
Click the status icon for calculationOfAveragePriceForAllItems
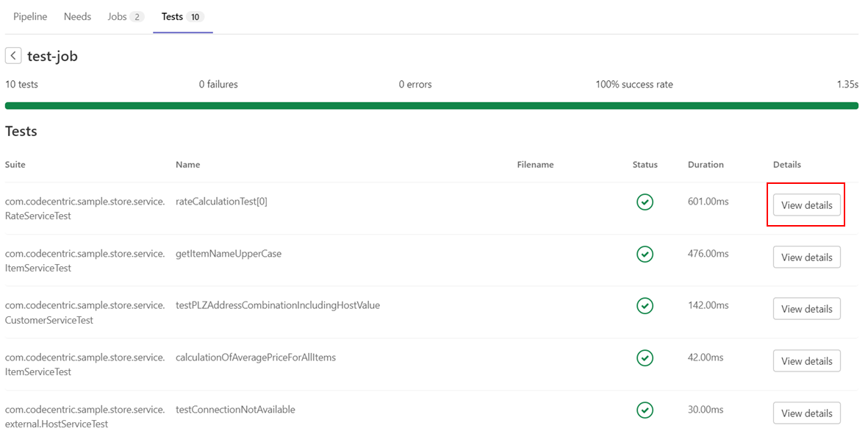click(x=645, y=358)
